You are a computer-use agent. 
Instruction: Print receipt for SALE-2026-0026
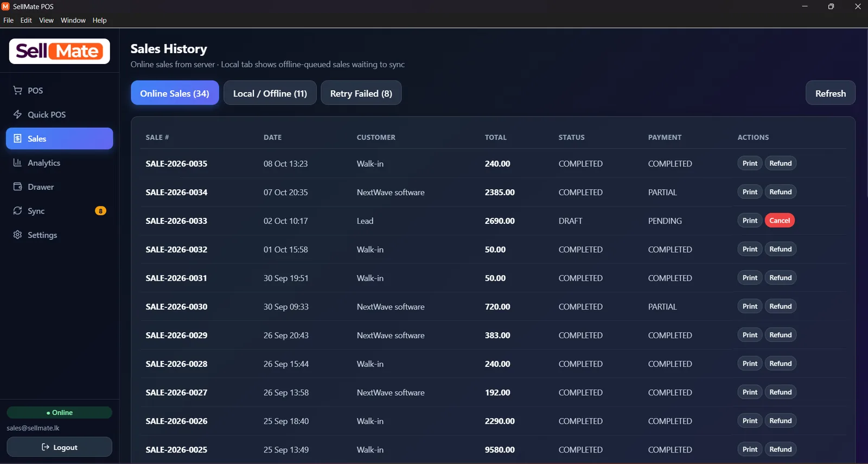(x=750, y=421)
